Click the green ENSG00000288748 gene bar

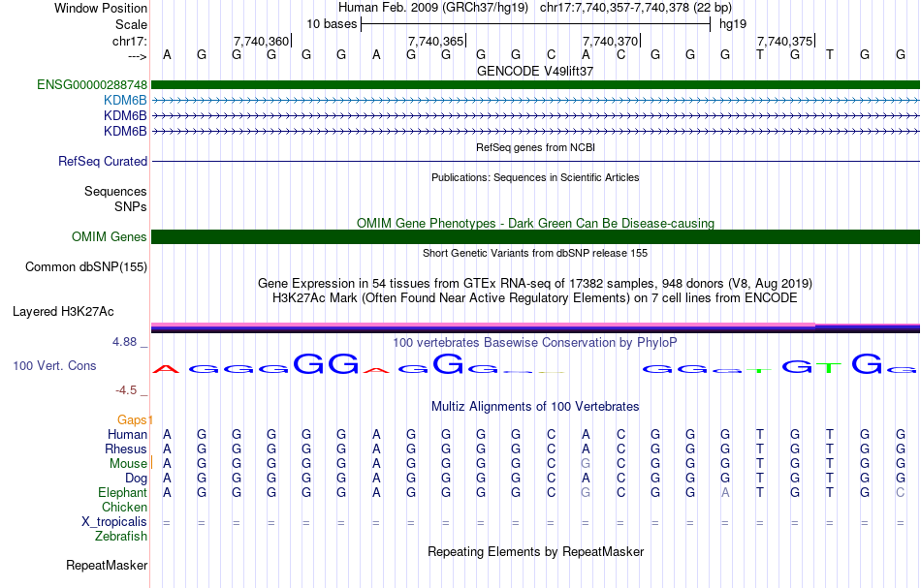[535, 85]
